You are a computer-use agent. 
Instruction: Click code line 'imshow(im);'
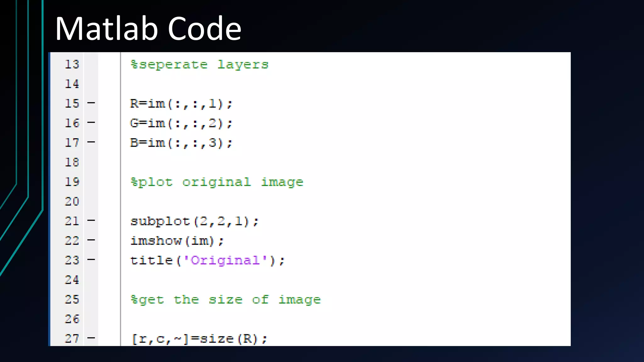[x=177, y=241]
